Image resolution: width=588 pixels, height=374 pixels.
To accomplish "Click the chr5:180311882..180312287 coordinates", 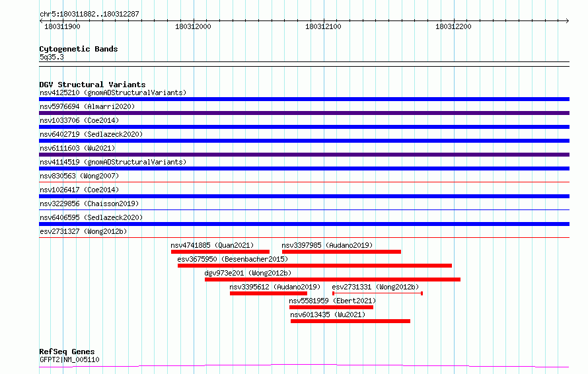I will pos(89,15).
